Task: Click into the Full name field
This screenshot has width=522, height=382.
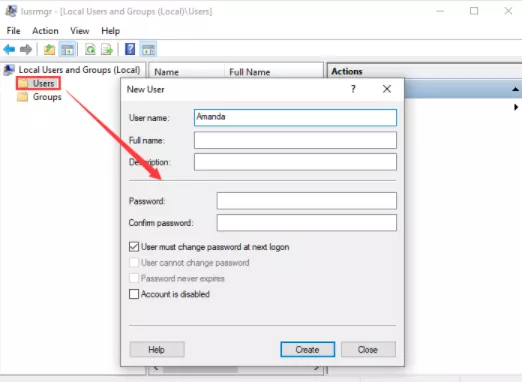Action: pos(295,140)
